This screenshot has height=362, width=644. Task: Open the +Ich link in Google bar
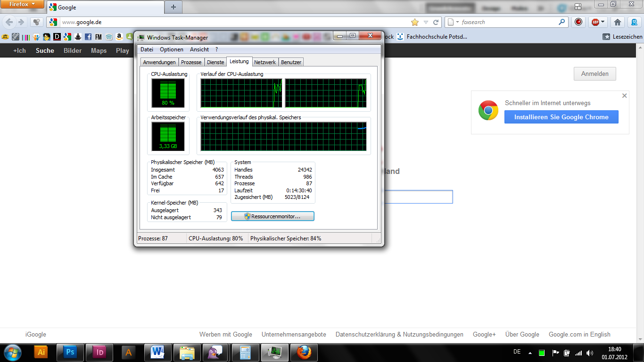click(19, 50)
